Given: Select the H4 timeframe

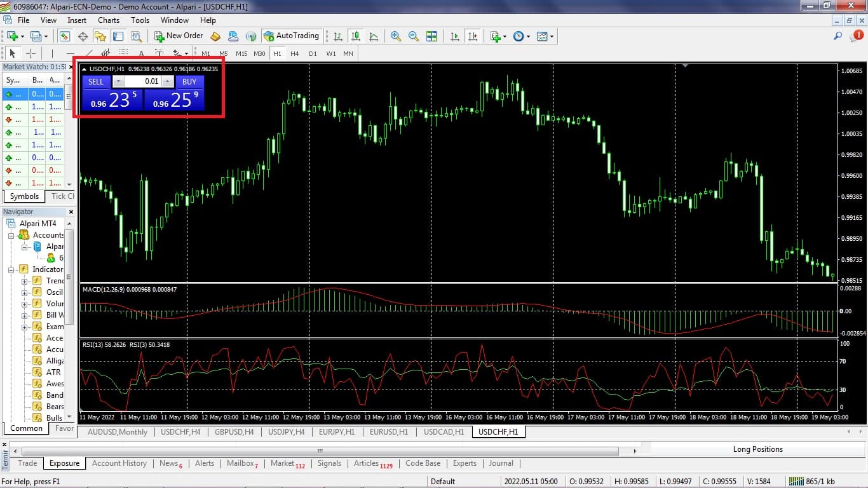Looking at the screenshot, I should pyautogui.click(x=295, y=53).
